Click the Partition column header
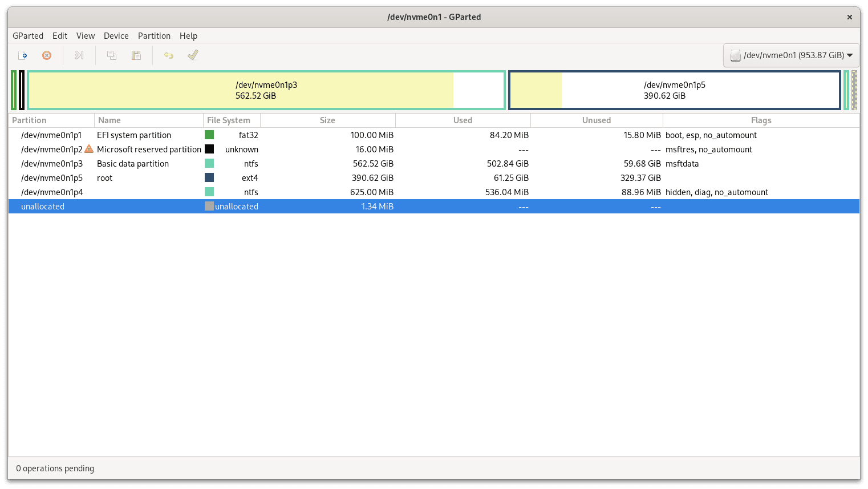This screenshot has height=489, width=868. point(51,120)
